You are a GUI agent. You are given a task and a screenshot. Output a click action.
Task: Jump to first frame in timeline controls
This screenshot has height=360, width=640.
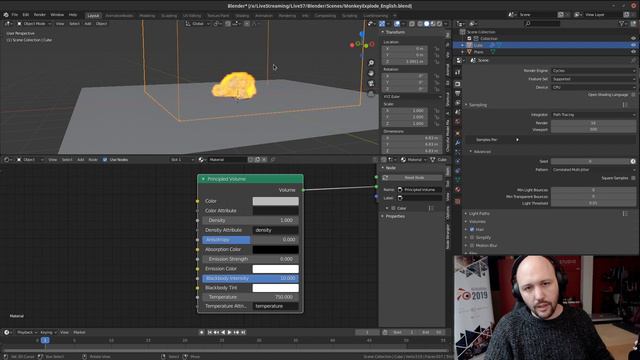point(210,332)
